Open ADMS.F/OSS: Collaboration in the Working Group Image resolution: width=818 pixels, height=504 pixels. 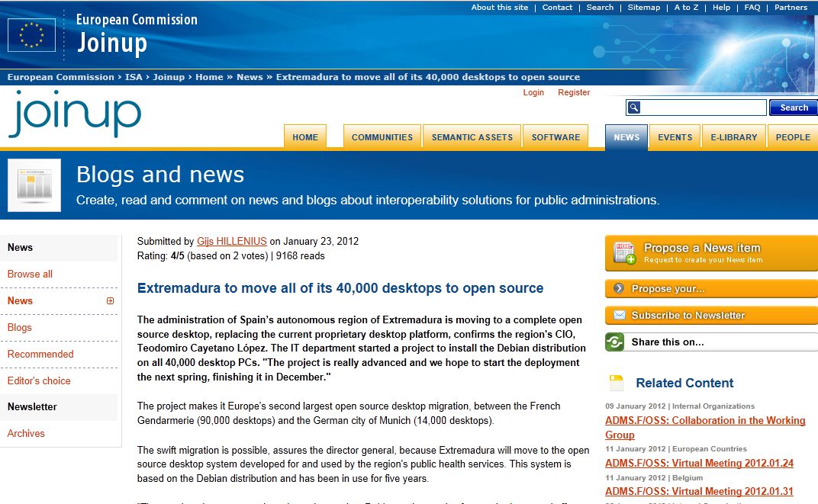(x=705, y=428)
